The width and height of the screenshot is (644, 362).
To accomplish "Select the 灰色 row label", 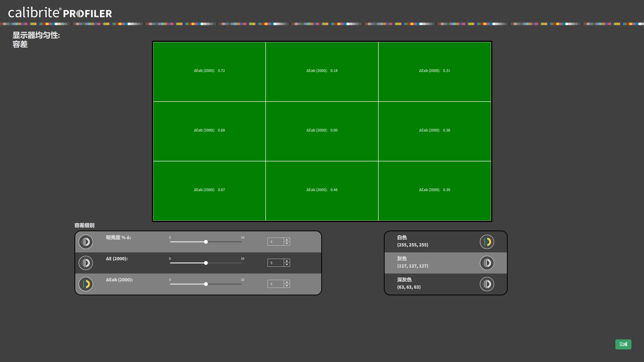I will 402,259.
